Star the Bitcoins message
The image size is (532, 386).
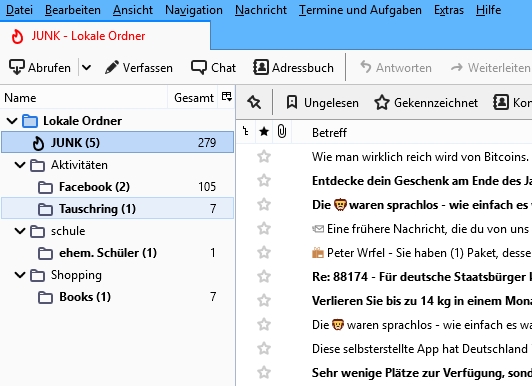click(x=264, y=156)
